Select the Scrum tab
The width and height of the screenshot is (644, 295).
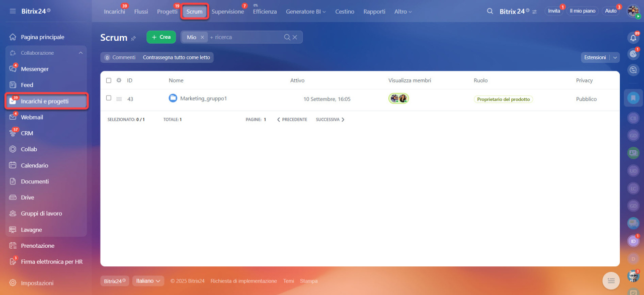click(195, 12)
